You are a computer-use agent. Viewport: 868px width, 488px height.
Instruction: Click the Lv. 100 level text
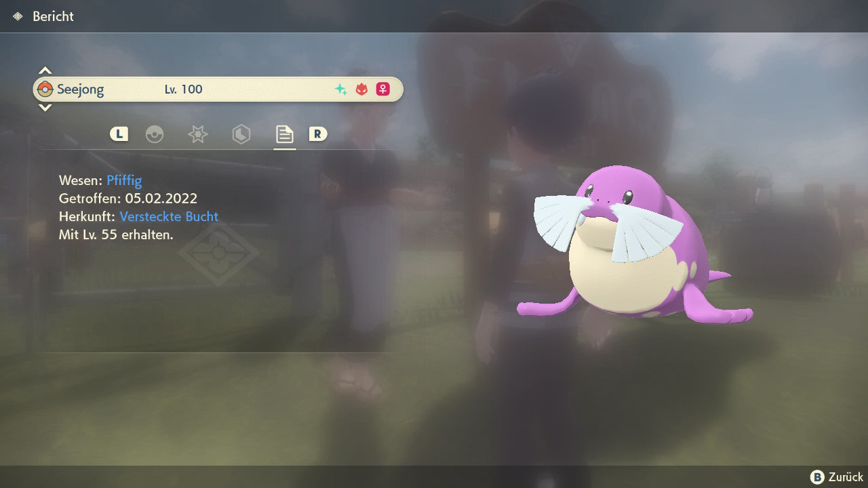pos(183,89)
